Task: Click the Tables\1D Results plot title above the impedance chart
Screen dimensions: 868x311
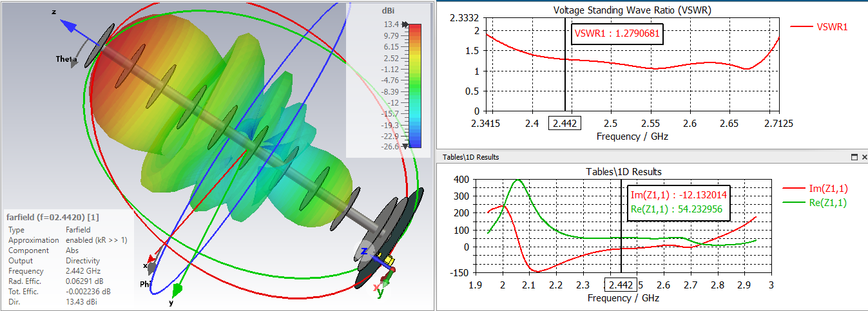Action: 623,171
